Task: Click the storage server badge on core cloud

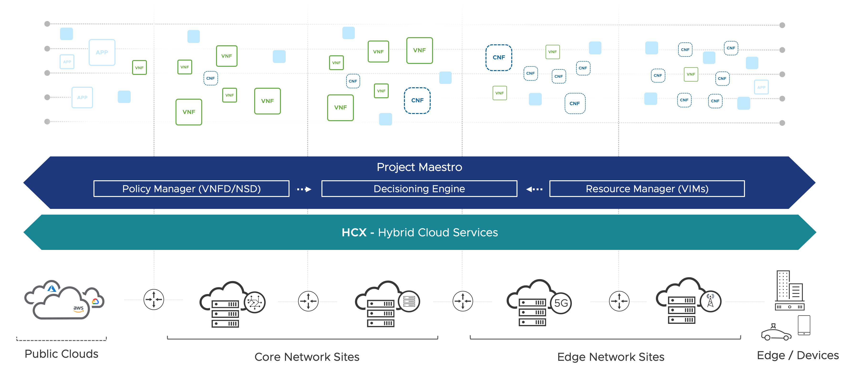Action: (409, 301)
